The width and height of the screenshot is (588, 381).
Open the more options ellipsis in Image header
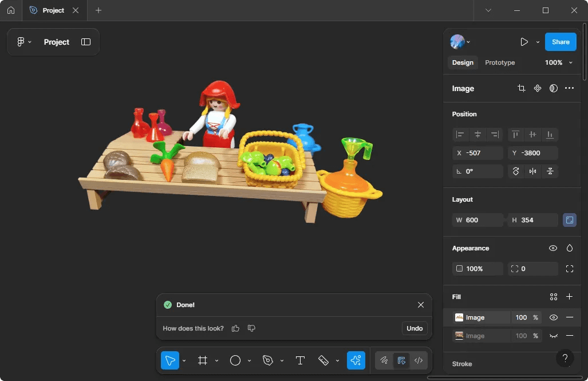point(569,88)
